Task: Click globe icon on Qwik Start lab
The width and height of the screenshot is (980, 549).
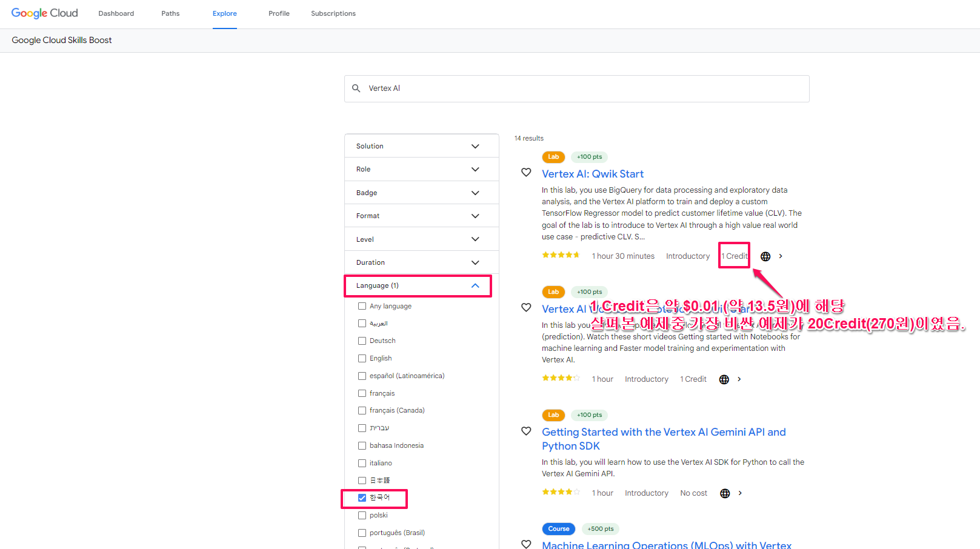Action: (765, 256)
